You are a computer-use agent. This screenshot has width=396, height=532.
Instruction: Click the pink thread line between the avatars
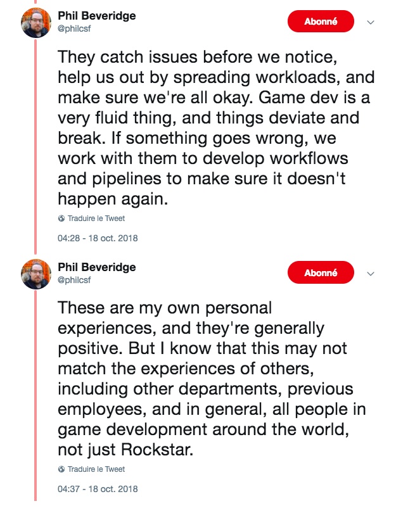click(x=35, y=146)
